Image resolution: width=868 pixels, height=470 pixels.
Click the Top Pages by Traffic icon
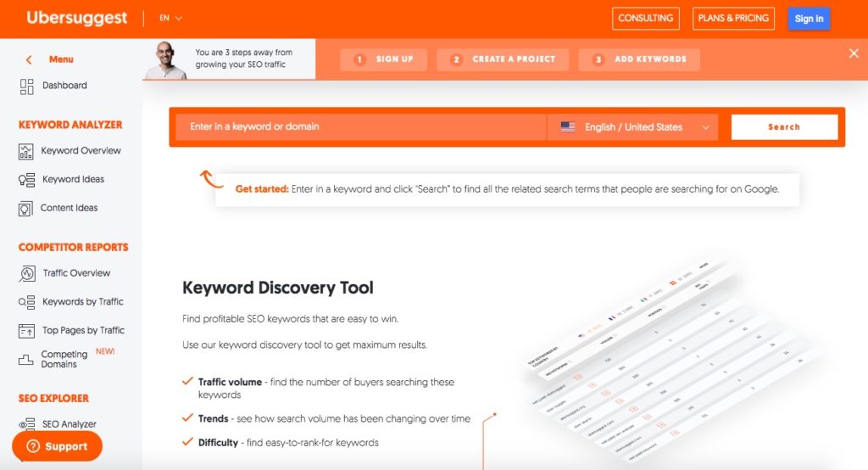pos(26,331)
